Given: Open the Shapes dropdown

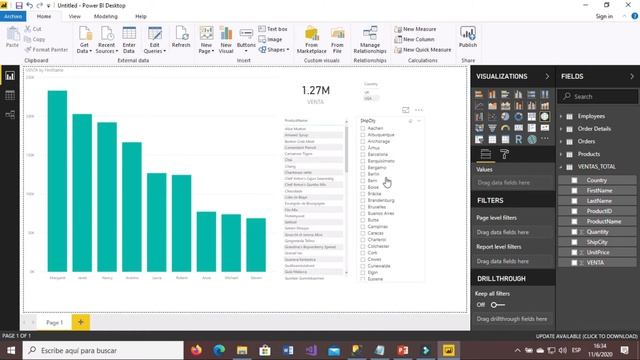Looking at the screenshot, I should pos(274,50).
